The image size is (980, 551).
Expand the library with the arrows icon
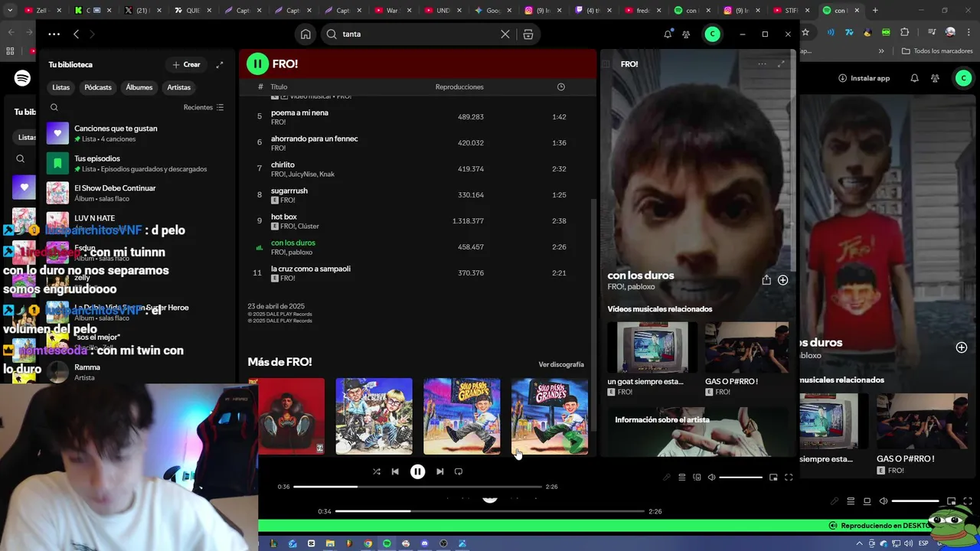click(x=220, y=65)
